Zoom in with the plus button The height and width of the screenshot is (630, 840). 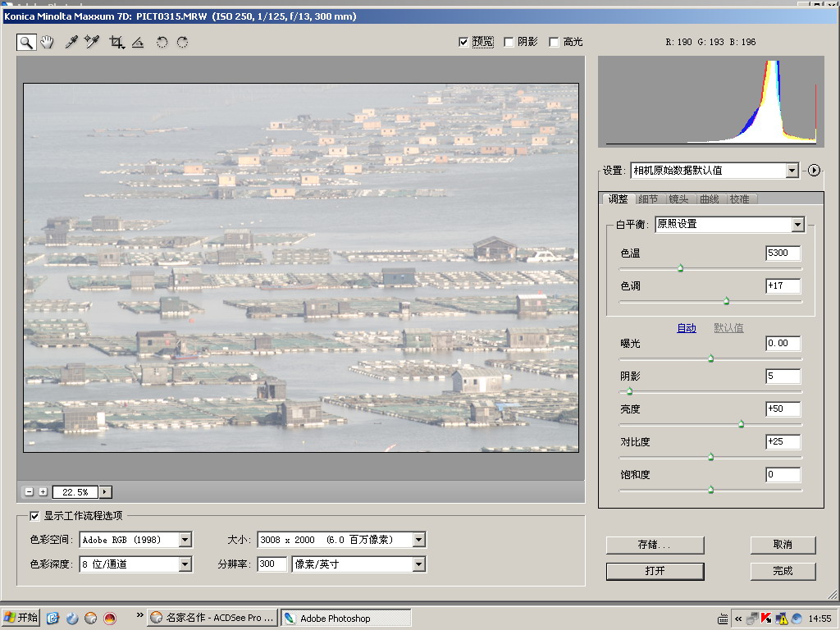[x=43, y=492]
